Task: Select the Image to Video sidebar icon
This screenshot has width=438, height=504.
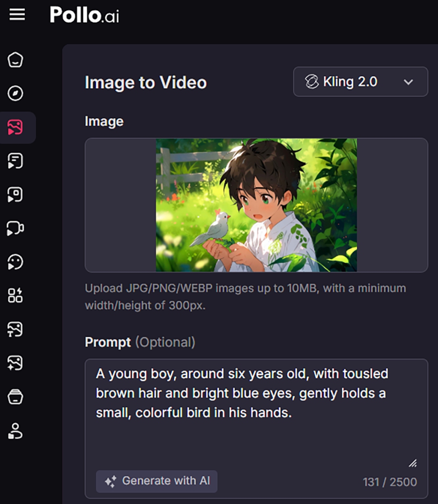Action: coord(16,127)
